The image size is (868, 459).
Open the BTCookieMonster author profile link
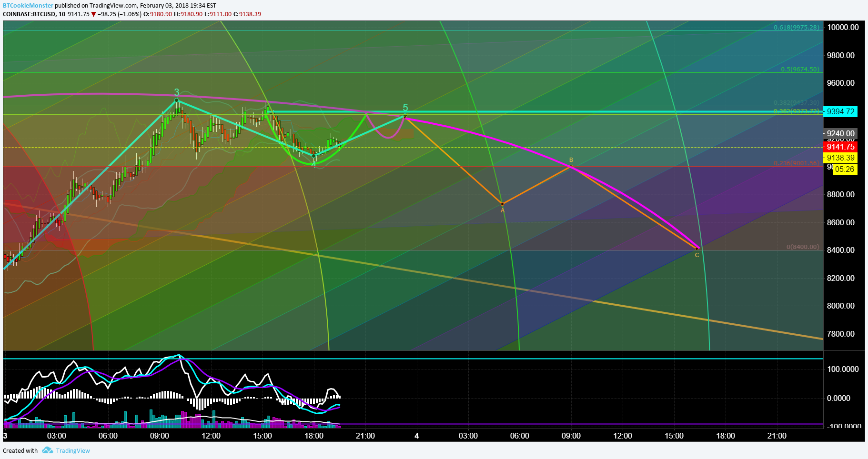[x=28, y=6]
